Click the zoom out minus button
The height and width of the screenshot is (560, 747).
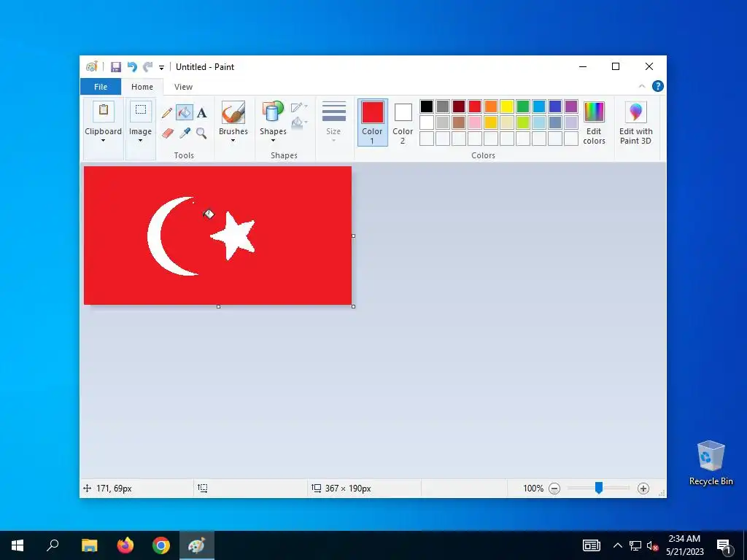click(554, 488)
